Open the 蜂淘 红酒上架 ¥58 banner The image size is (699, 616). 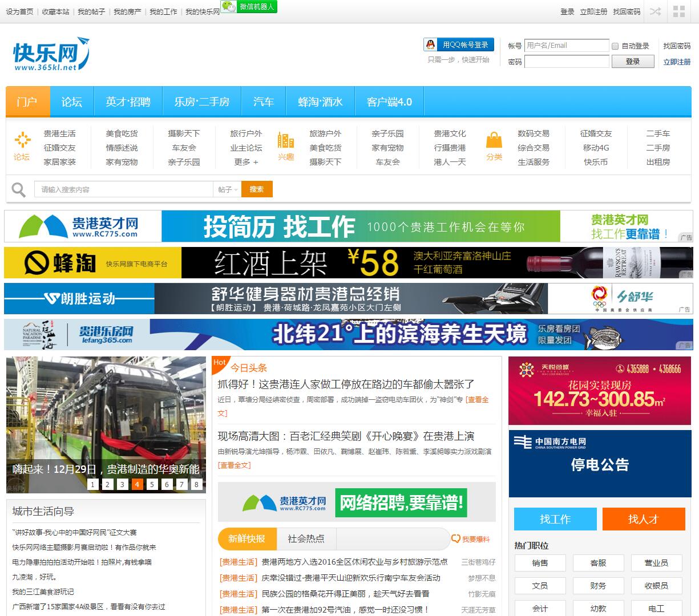pos(349,262)
